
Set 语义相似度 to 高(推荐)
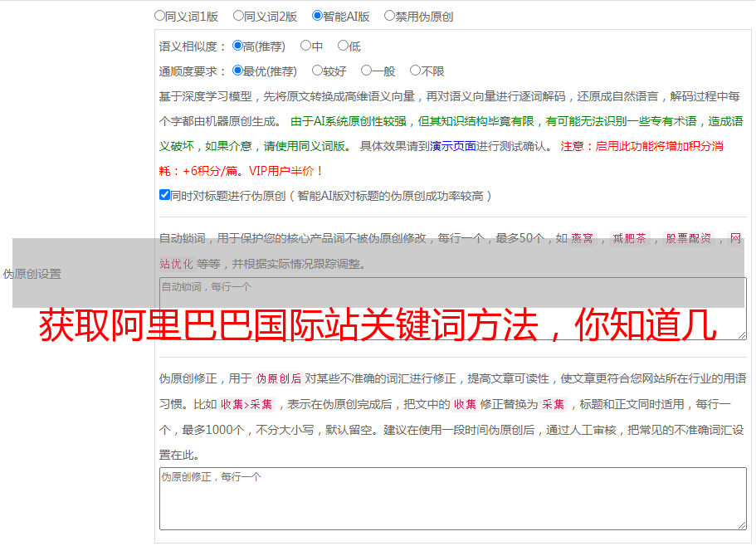(237, 46)
